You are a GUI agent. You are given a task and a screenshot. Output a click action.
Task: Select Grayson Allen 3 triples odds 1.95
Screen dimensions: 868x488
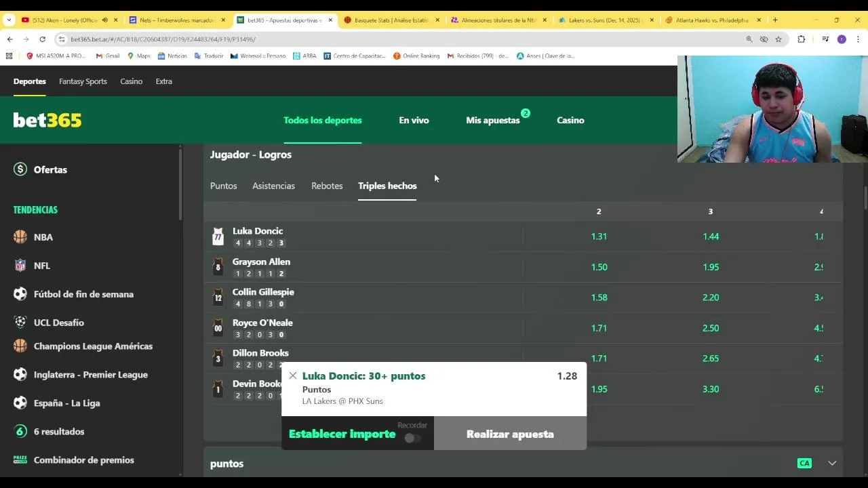[x=711, y=267]
